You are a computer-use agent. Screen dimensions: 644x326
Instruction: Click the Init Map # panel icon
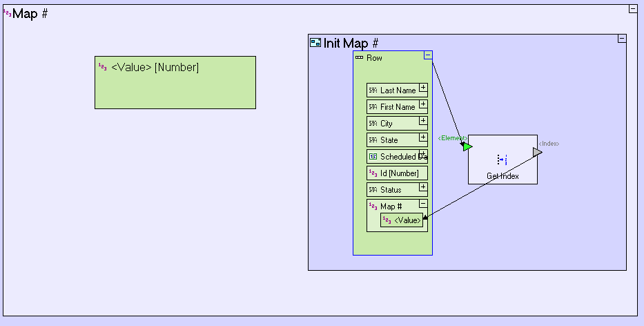315,44
